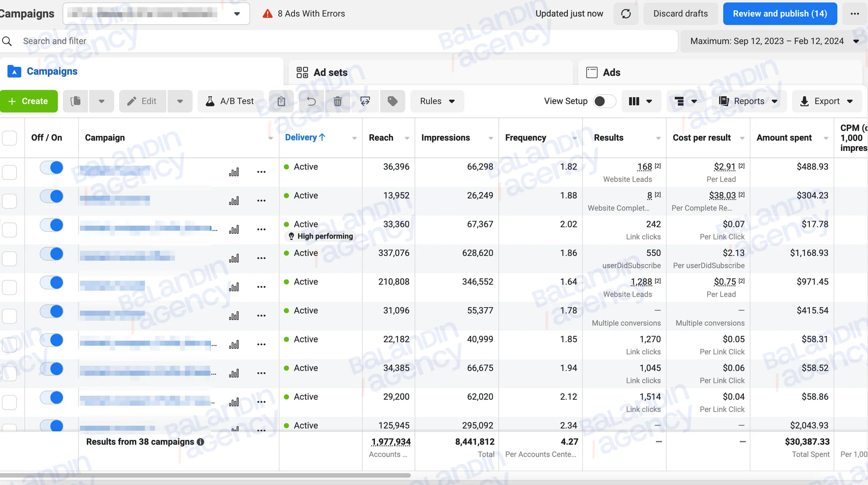Open the ad account selector dropdown
Screen dimensions: 868x485
click(156, 14)
